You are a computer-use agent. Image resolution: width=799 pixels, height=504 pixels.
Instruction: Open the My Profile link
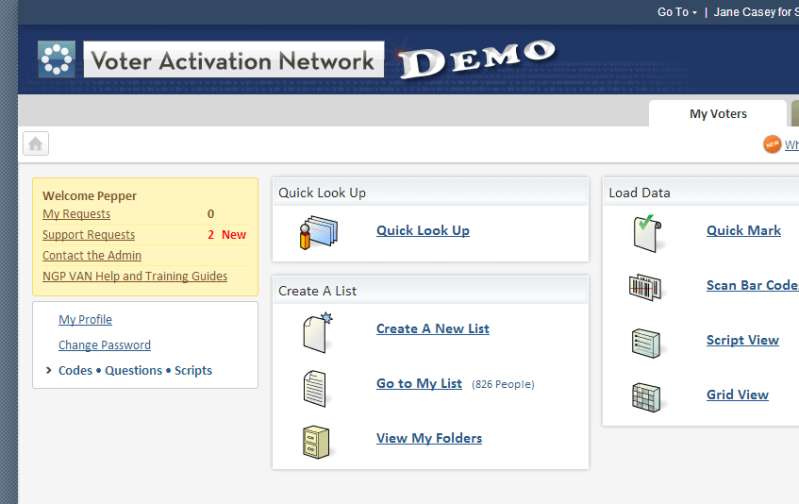pos(85,320)
